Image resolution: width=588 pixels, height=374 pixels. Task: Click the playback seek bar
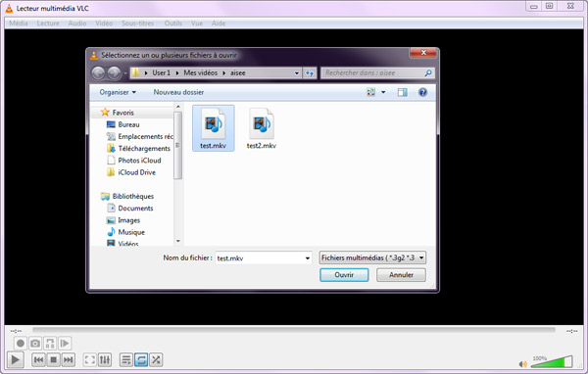coord(294,330)
